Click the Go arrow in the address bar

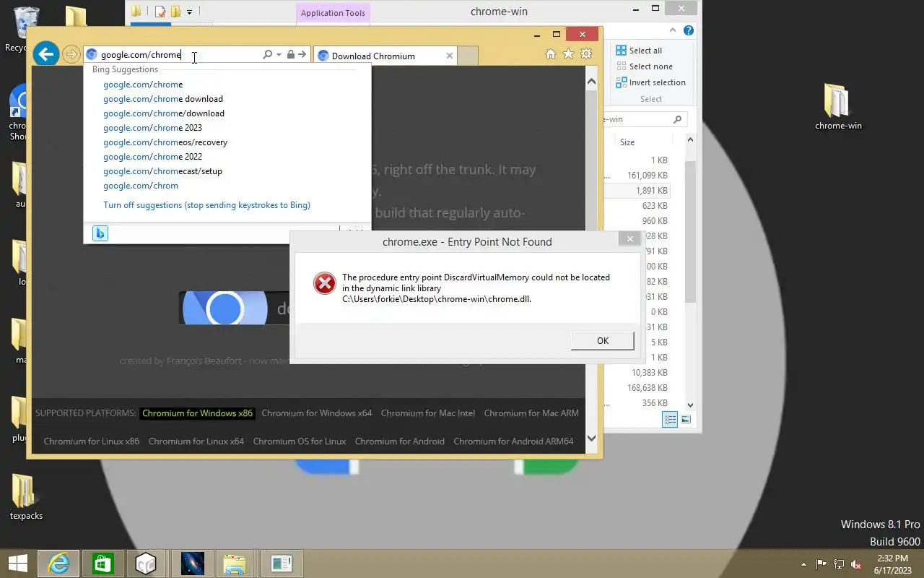(302, 55)
